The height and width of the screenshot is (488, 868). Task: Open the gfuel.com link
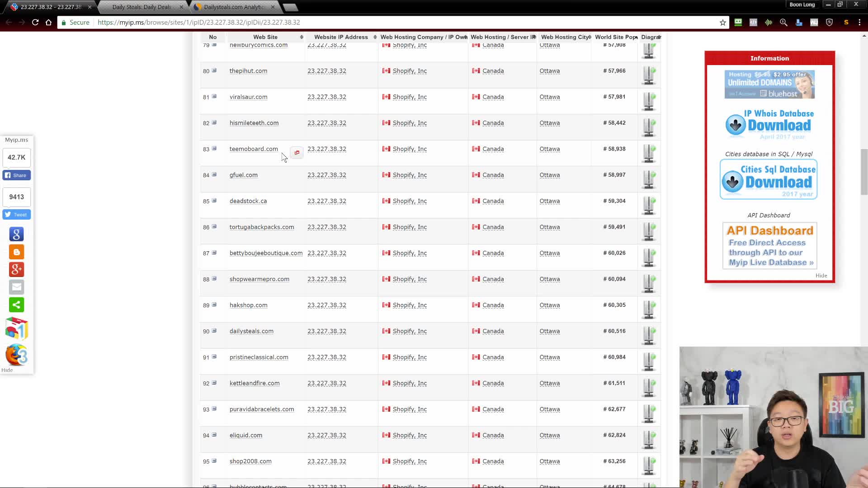tap(243, 175)
